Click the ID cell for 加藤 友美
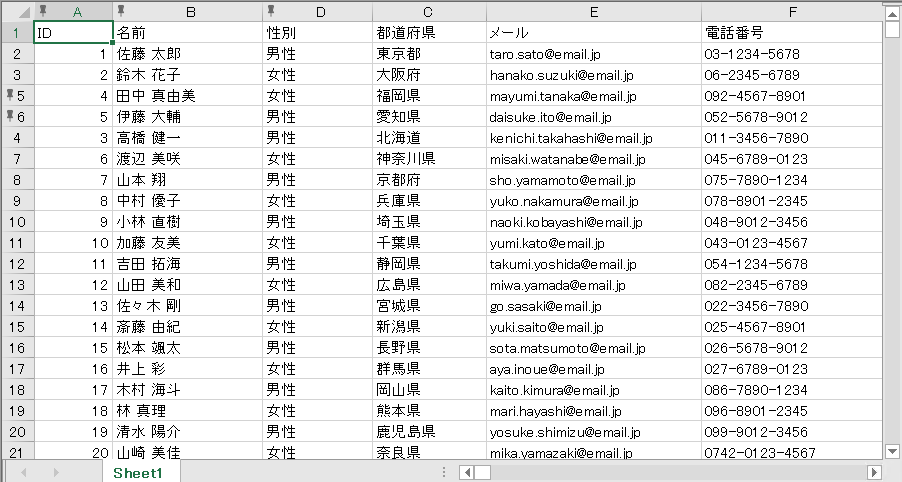 pos(73,243)
